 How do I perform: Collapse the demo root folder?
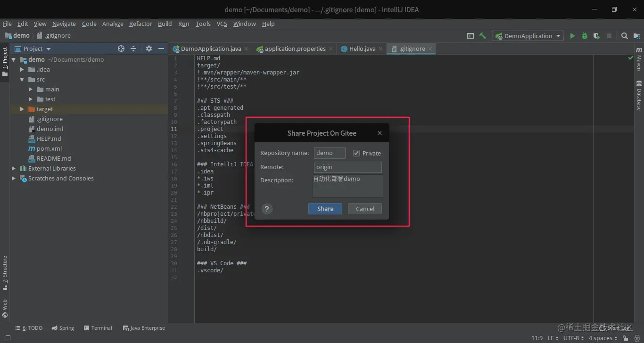(14, 60)
